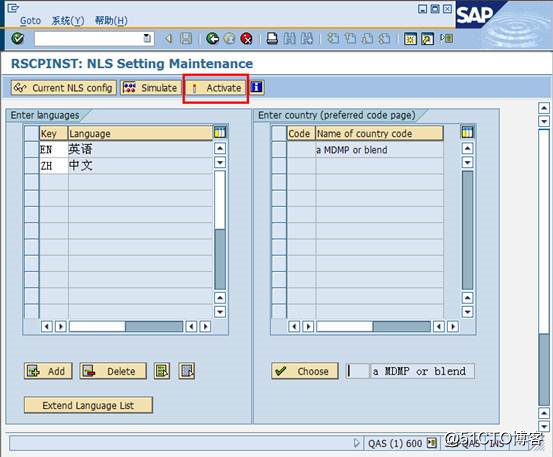Click the Create New Session icon
553x457 pixels.
[410, 38]
